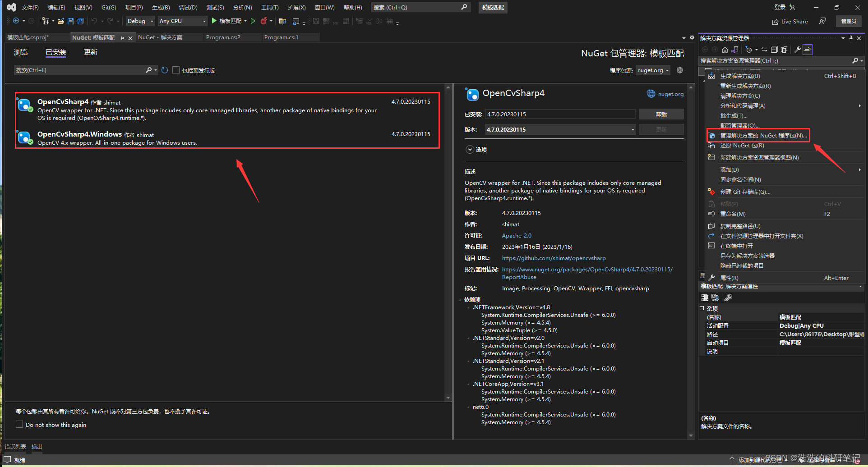Click Show All Files icon in Solution Explorer
The image size is (868, 467).
click(784, 50)
